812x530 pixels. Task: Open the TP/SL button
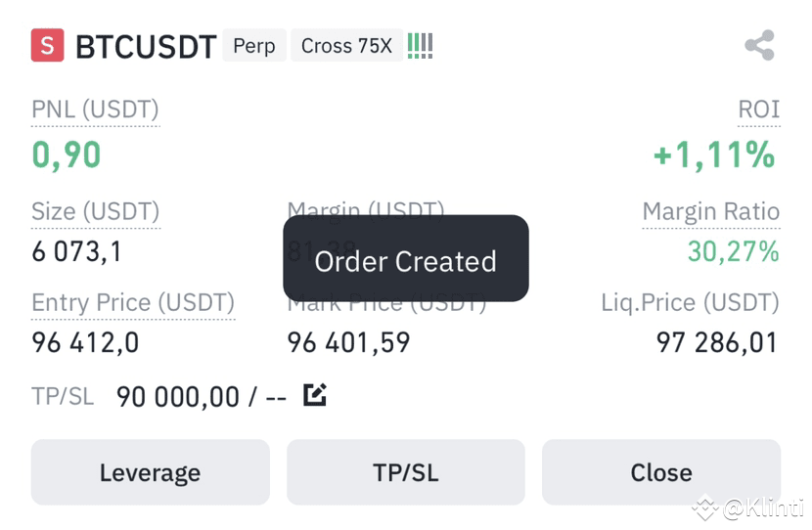405,472
